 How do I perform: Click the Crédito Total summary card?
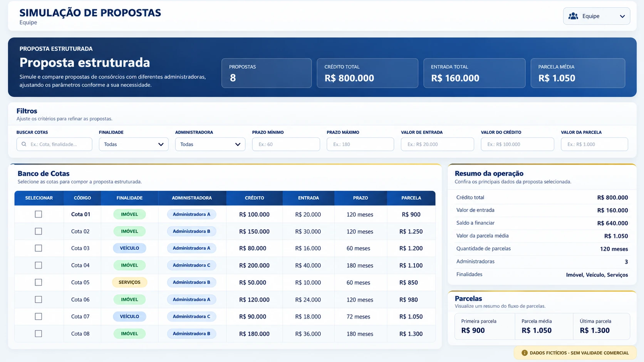[367, 73]
